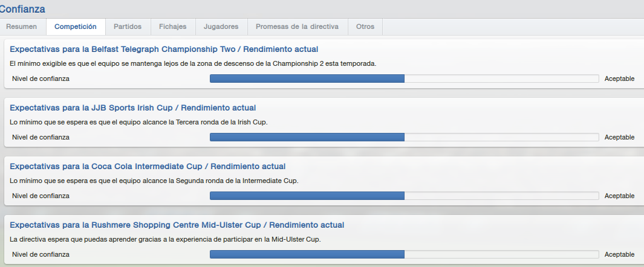Click Aceptable rating for the Irish Cup
This screenshot has height=267, width=644.
[x=619, y=137]
